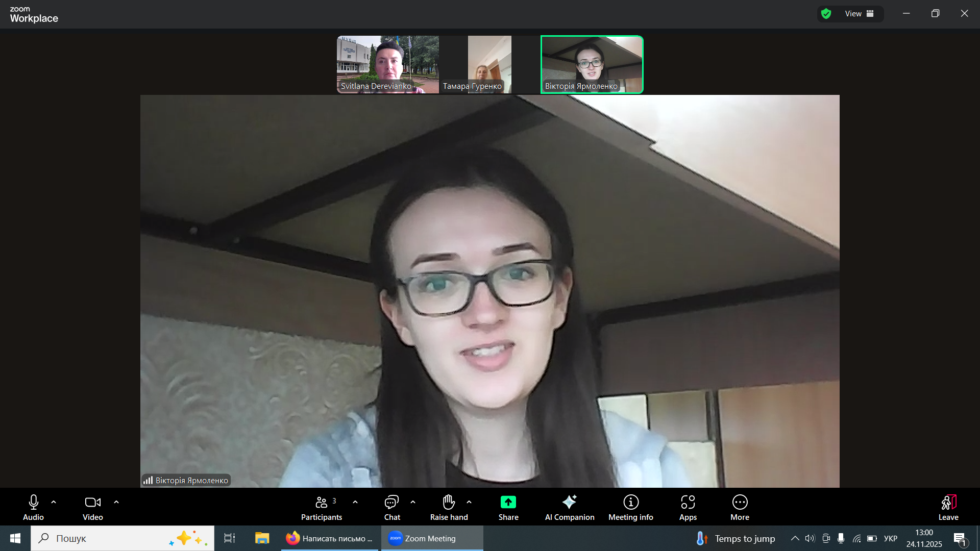This screenshot has width=980, height=551.
Task: Leave the meeting
Action: coord(948,508)
